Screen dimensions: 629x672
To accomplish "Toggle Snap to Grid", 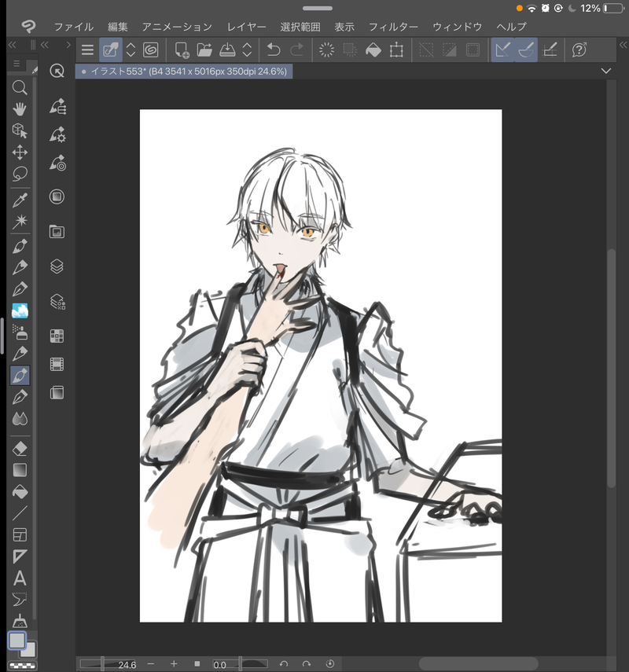I will tap(550, 50).
